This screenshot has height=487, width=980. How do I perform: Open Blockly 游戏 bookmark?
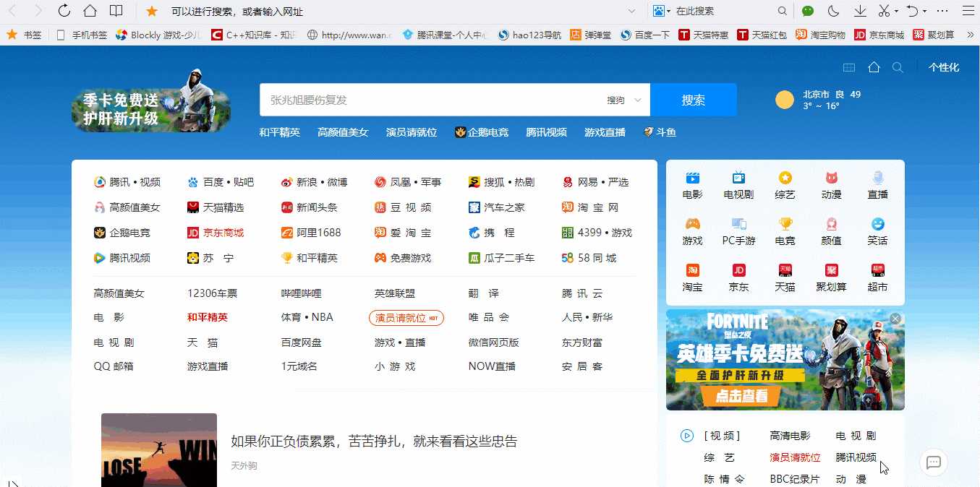(158, 34)
